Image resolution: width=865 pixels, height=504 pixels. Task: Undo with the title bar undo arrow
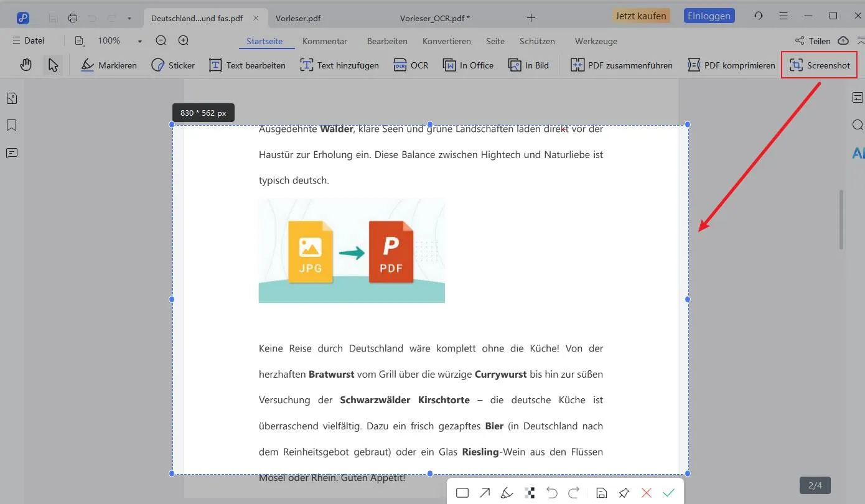pyautogui.click(x=93, y=17)
